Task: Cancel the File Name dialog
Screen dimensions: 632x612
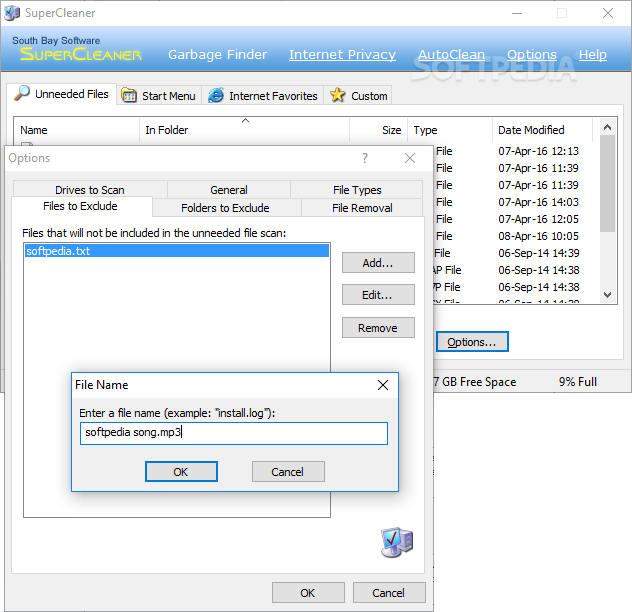Action: click(x=288, y=472)
